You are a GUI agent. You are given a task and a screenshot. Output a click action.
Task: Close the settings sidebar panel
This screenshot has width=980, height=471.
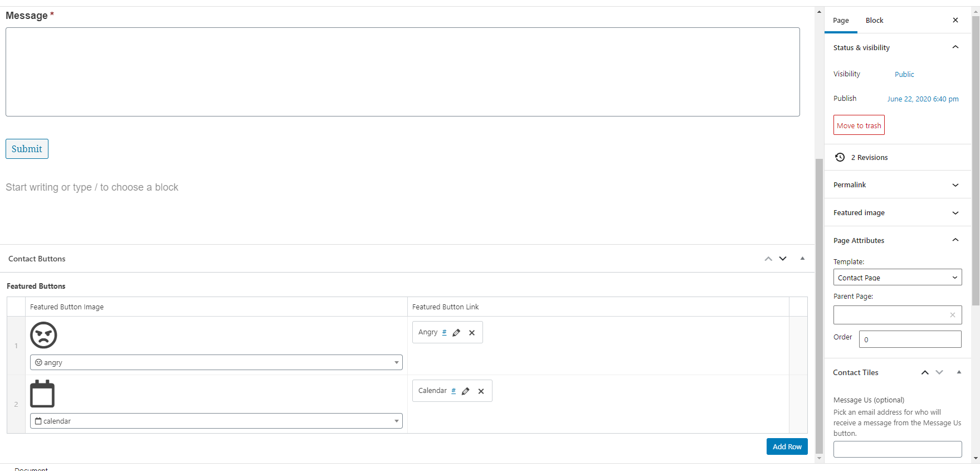[x=955, y=20]
